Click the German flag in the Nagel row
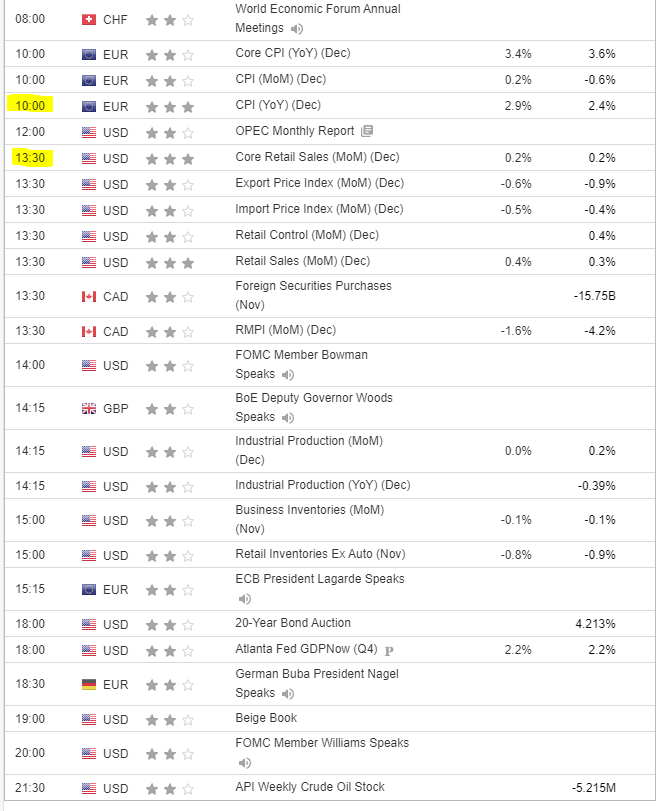Image resolution: width=663 pixels, height=811 pixels. (88, 684)
